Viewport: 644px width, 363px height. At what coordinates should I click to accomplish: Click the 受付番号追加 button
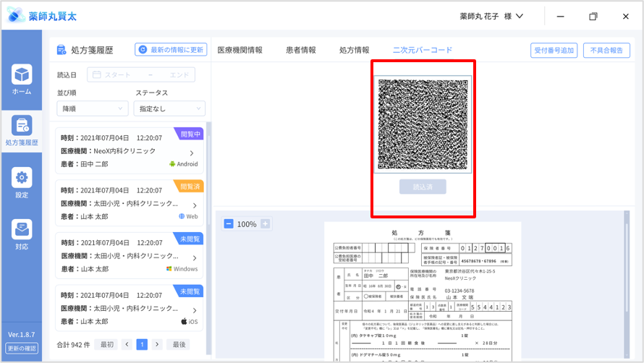pos(554,50)
